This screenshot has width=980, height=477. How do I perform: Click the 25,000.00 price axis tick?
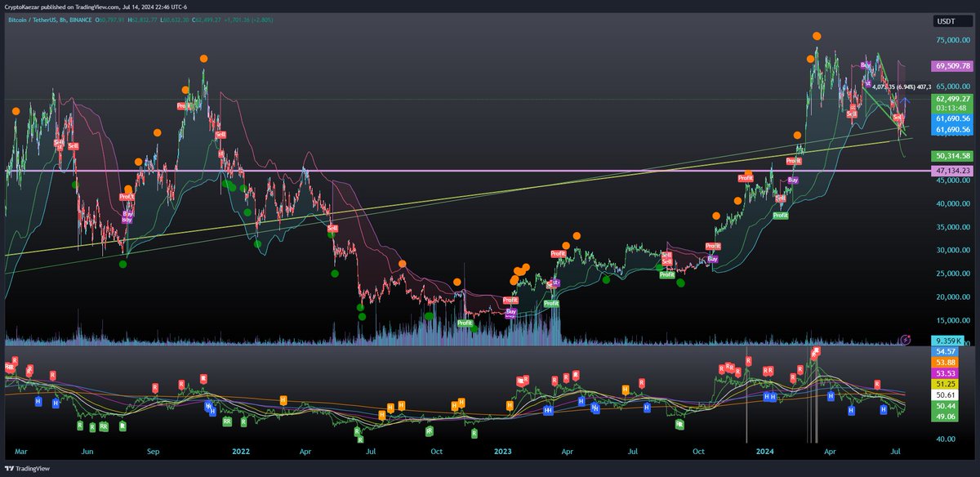pos(951,274)
